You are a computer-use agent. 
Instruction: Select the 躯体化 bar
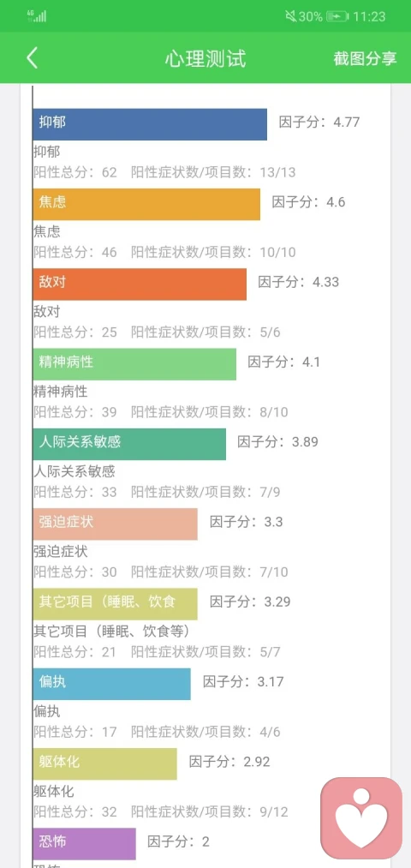coord(105,764)
